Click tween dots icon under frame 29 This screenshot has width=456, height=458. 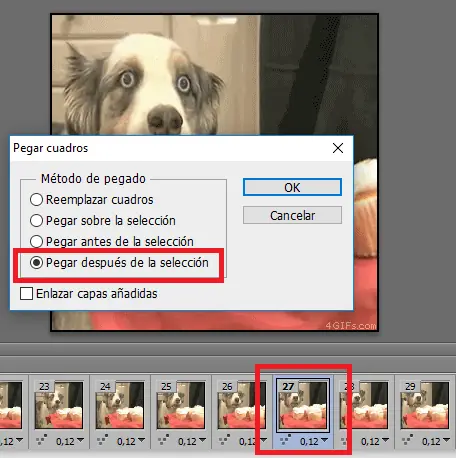[408, 440]
